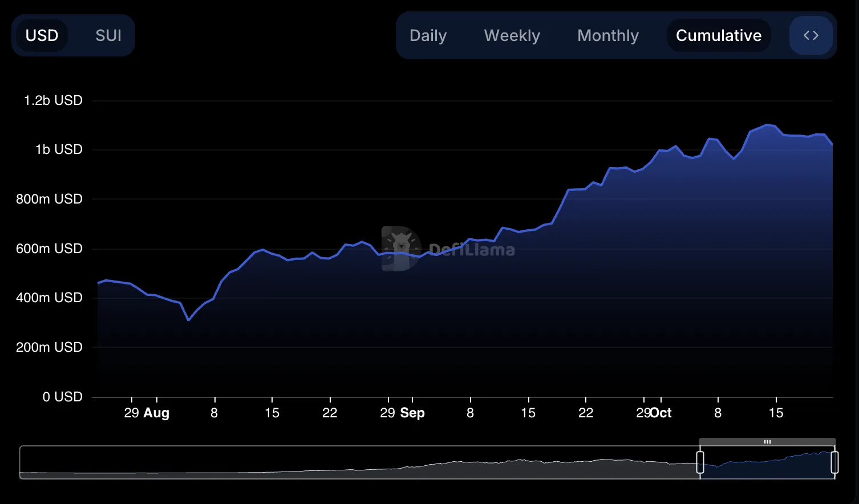
Task: Select the Monthly view tab
Action: (608, 35)
